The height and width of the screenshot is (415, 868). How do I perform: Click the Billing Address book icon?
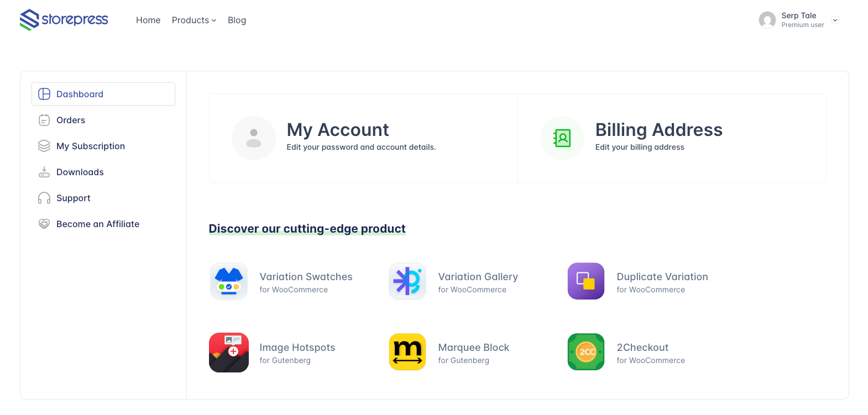[x=562, y=138]
